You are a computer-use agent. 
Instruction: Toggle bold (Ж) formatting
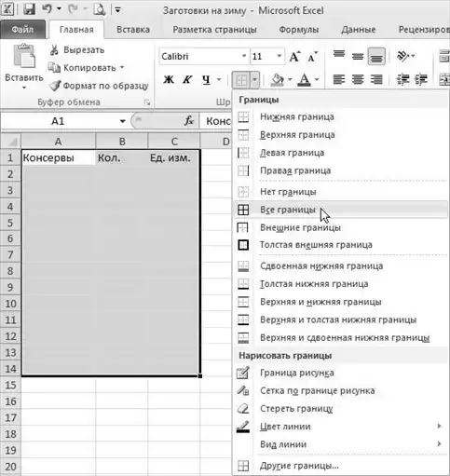pos(169,80)
